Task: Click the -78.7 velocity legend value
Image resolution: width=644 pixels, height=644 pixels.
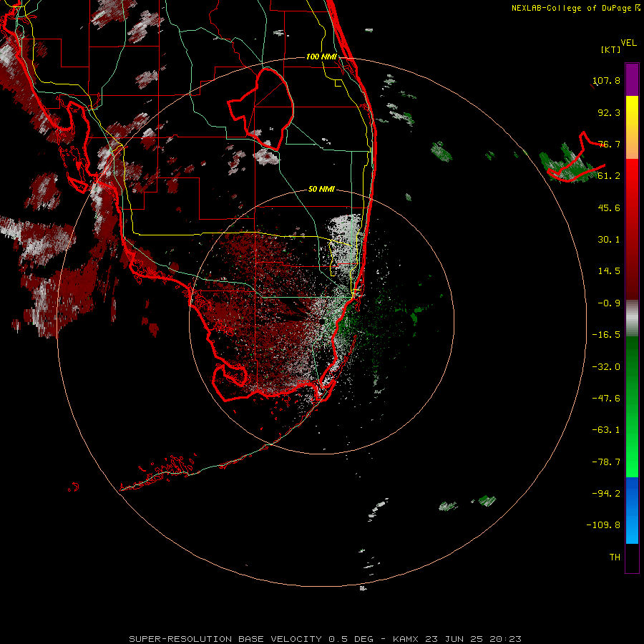Action: pyautogui.click(x=606, y=462)
